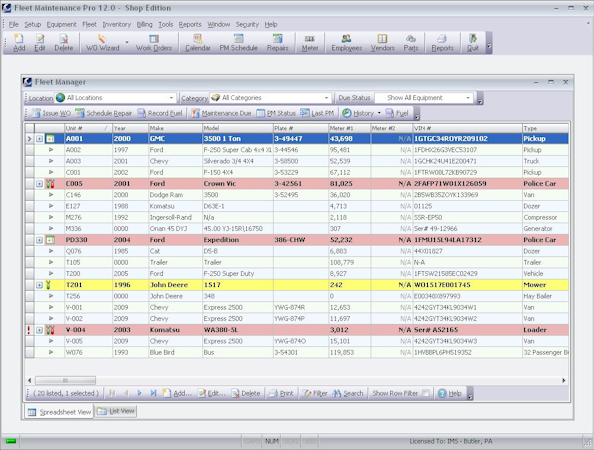The height and width of the screenshot is (450, 594).
Task: Open the Calendar tool
Action: pyautogui.click(x=197, y=42)
